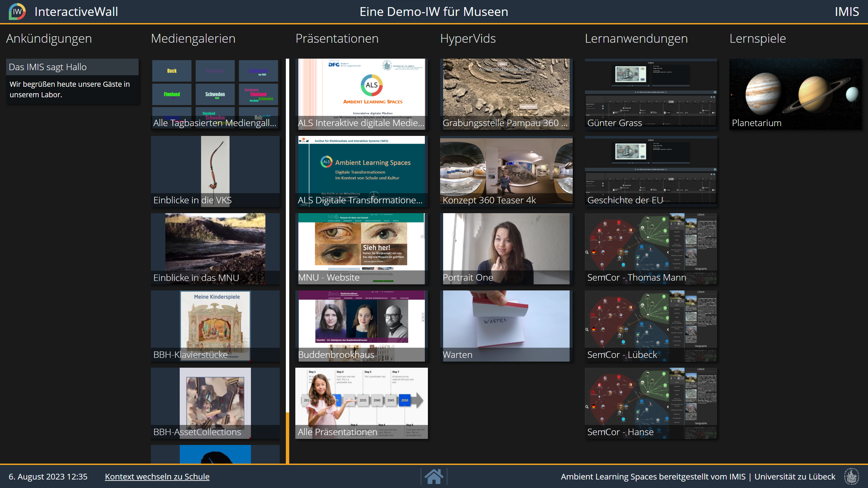The width and height of the screenshot is (868, 488).
Task: Click the 'InteractiveWall' title text
Action: [76, 12]
